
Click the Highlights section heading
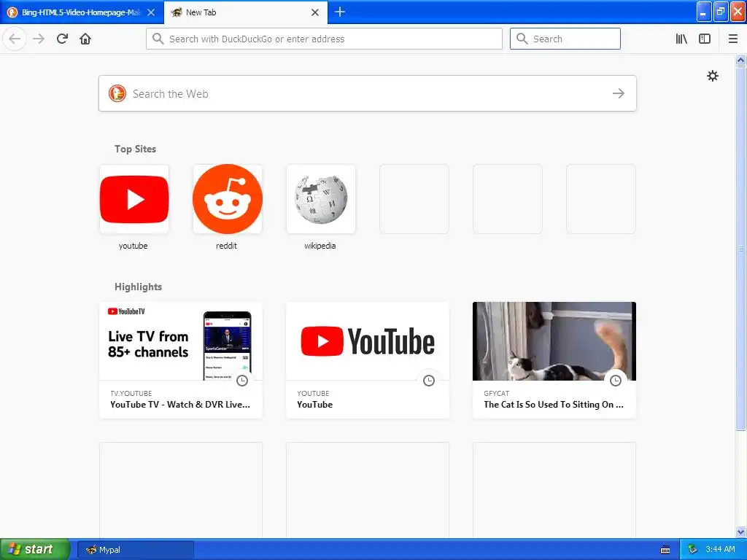click(x=138, y=287)
